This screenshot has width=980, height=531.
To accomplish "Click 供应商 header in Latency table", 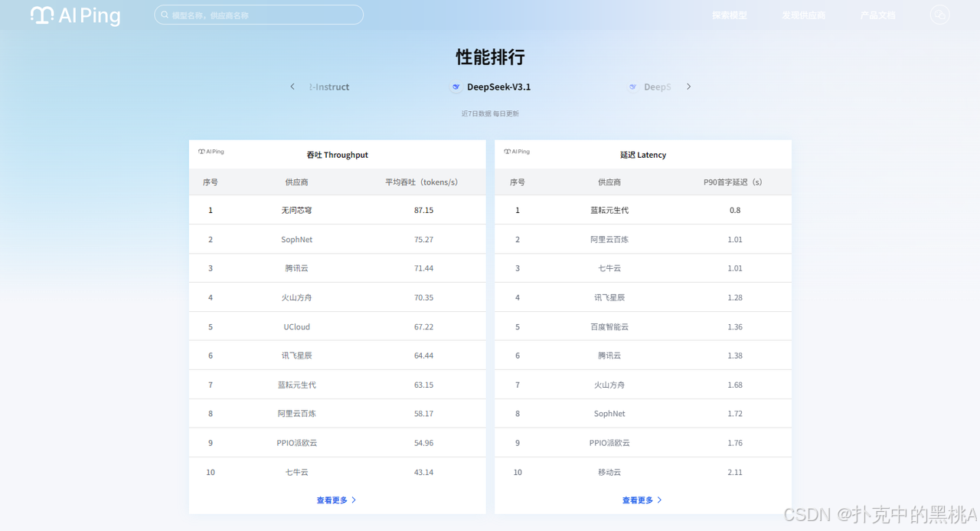I will coord(609,182).
